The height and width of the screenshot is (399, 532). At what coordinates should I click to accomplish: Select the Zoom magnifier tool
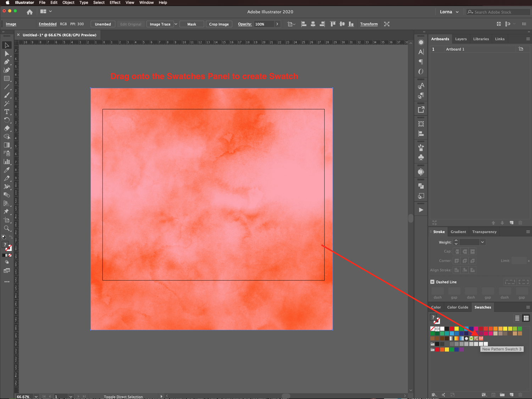coord(7,228)
